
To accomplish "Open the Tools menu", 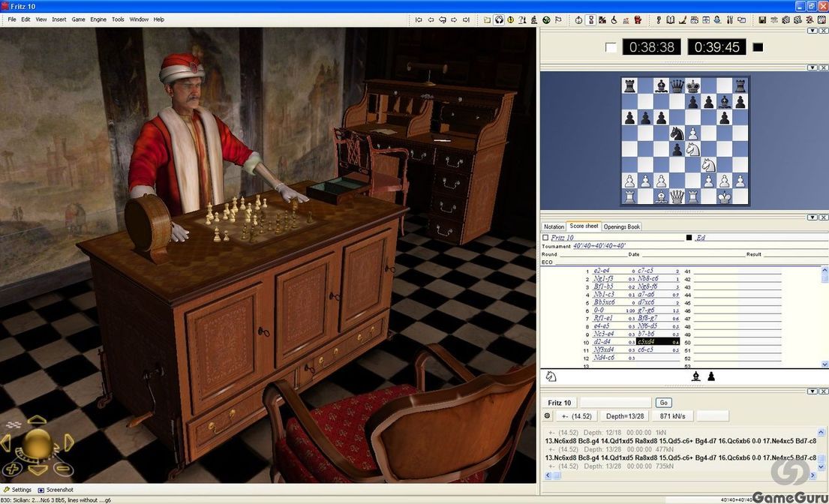I will (118, 19).
